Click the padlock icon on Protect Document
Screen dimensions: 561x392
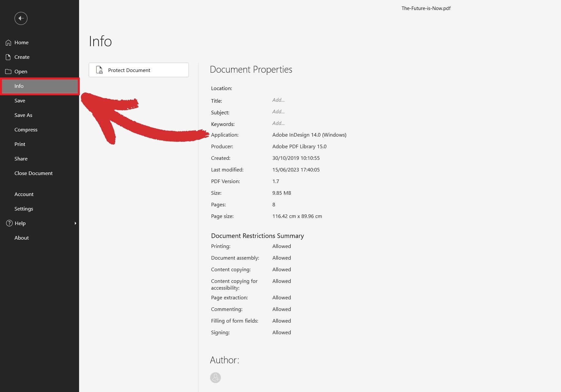[99, 70]
